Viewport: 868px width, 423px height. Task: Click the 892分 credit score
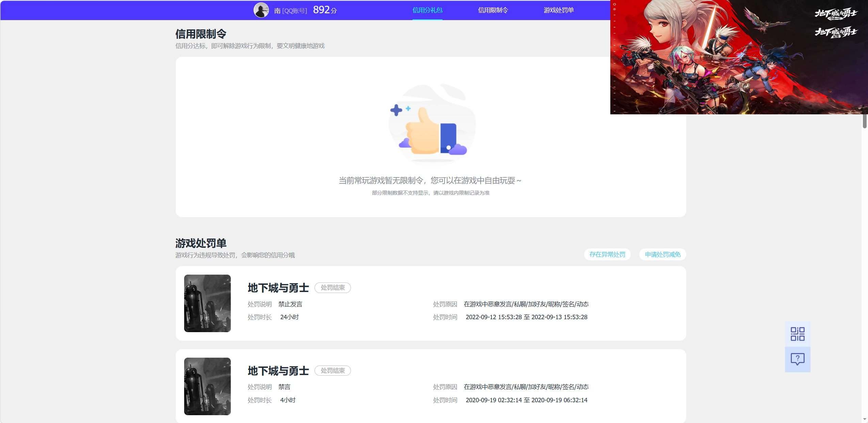(x=325, y=10)
